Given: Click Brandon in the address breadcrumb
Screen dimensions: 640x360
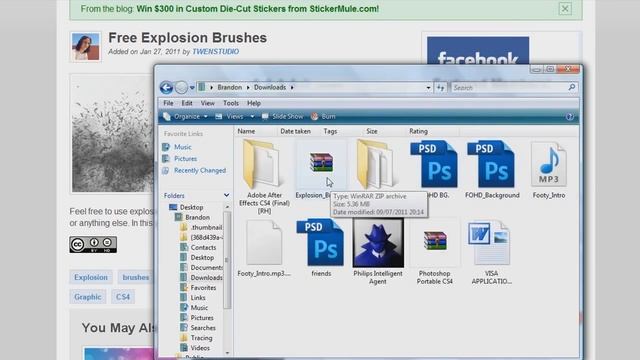Looking at the screenshot, I should click(x=229, y=87).
